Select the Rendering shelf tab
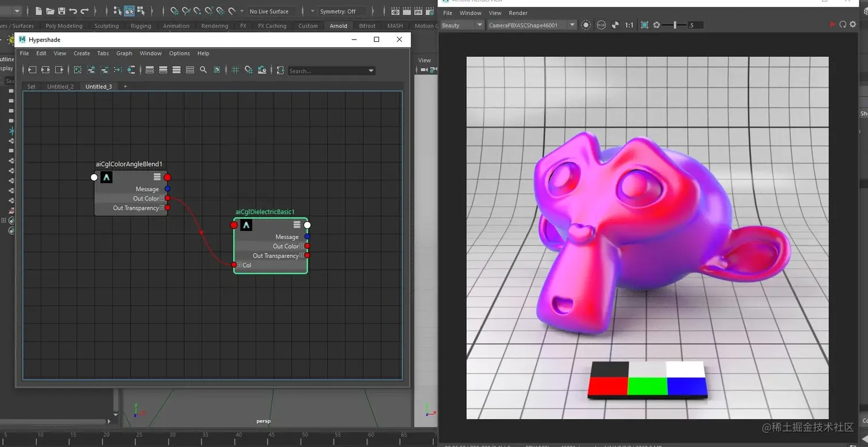This screenshot has height=447, width=868. [x=215, y=26]
